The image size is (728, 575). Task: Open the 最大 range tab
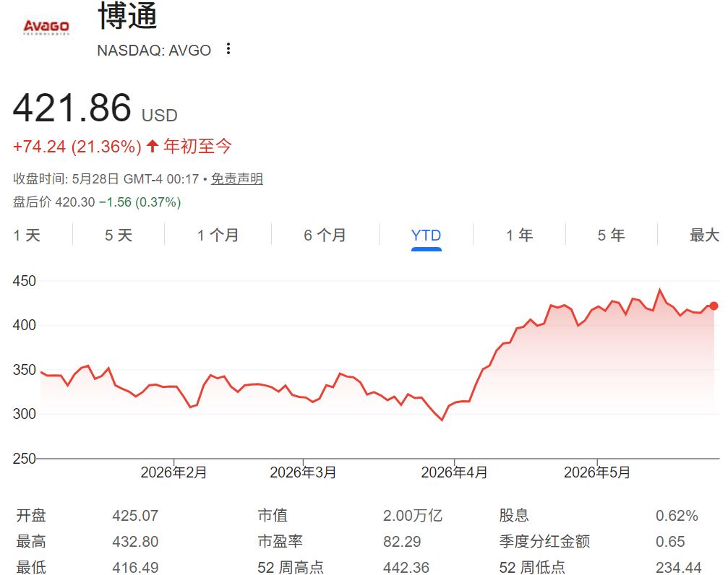704,235
